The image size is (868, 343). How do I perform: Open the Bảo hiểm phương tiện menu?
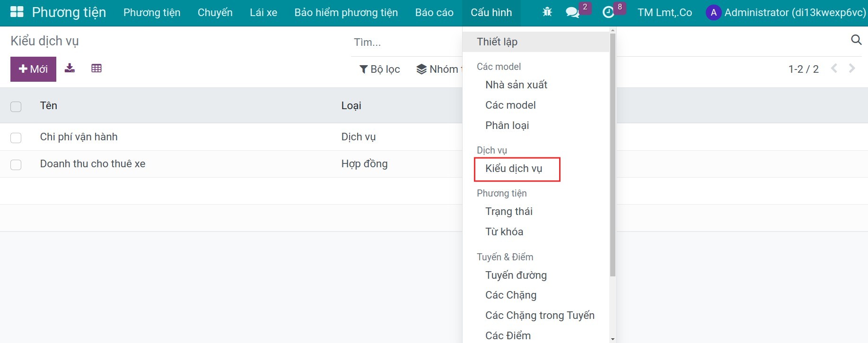tap(346, 12)
